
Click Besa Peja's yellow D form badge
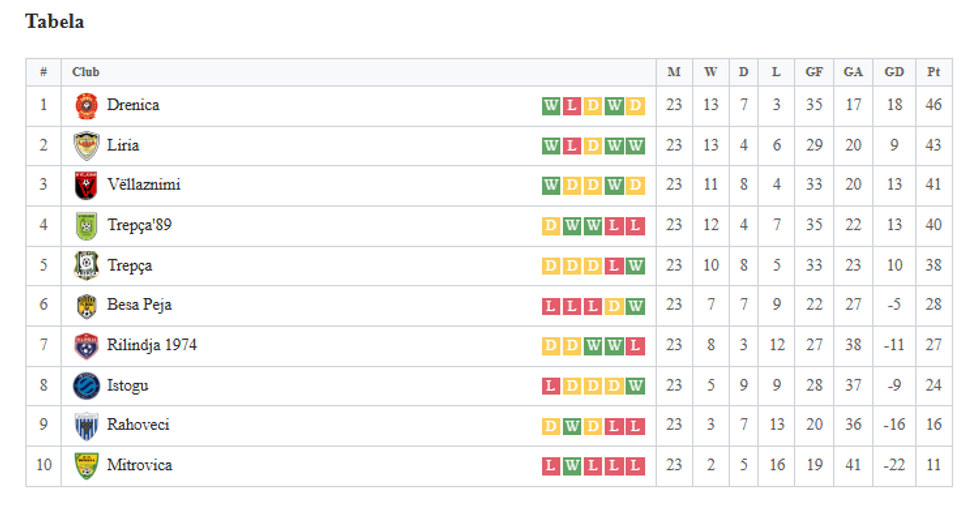[x=614, y=306]
